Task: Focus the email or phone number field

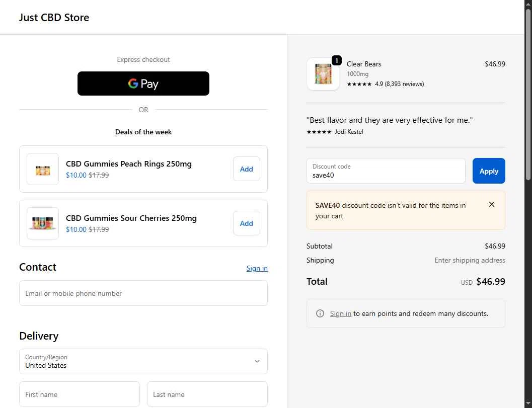Action: tap(143, 293)
